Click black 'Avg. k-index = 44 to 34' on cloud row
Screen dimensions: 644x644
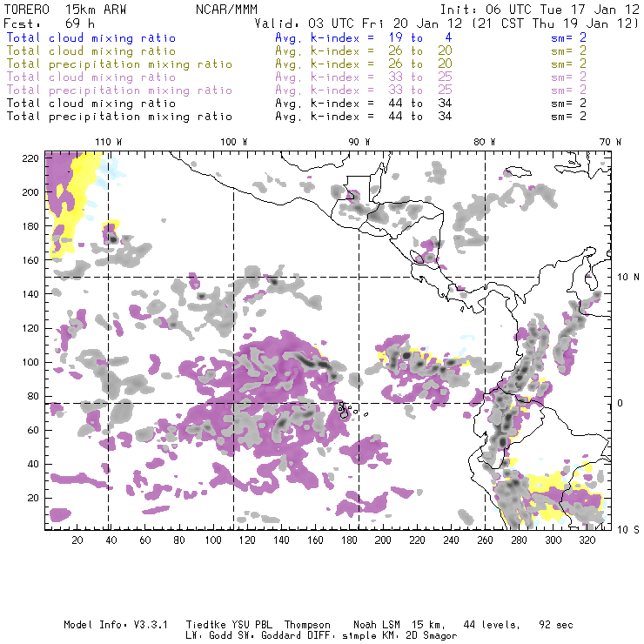click(364, 104)
